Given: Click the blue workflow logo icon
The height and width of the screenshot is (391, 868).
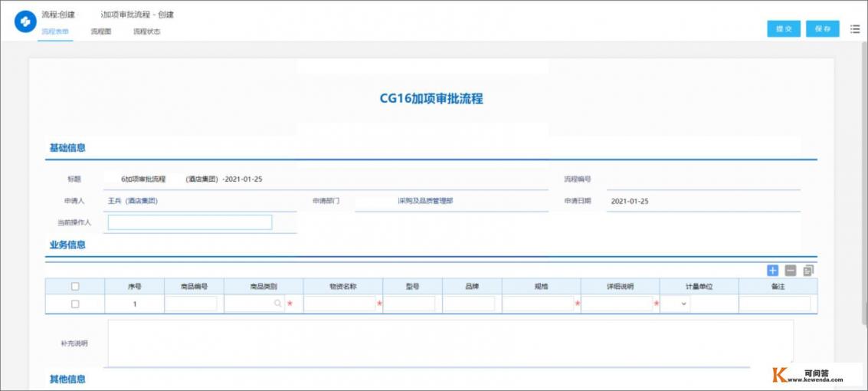Looking at the screenshot, I should pyautogui.click(x=25, y=21).
